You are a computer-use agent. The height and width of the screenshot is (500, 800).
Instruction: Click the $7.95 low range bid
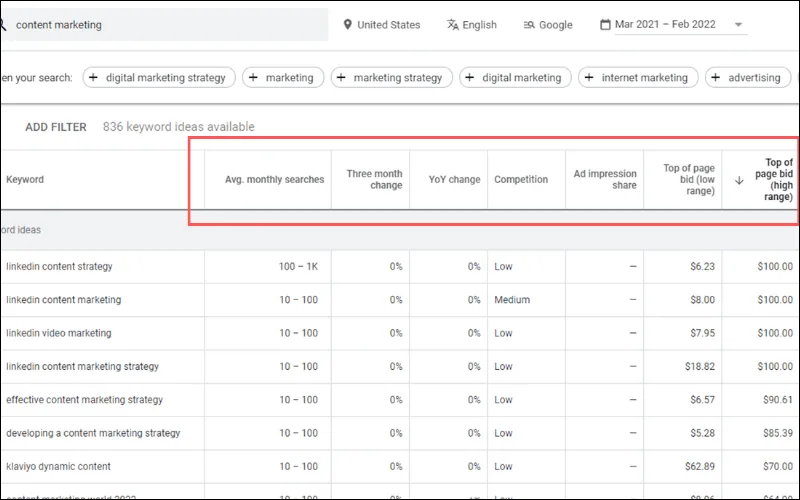(x=703, y=333)
